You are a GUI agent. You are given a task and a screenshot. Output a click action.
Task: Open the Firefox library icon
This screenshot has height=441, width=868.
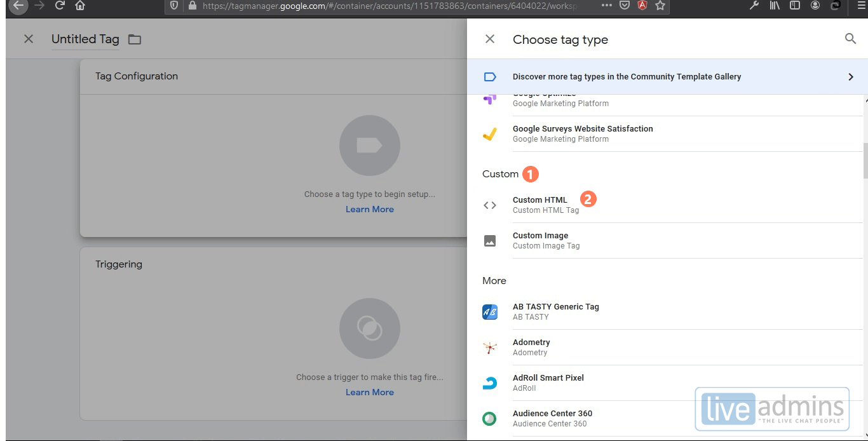(x=775, y=6)
